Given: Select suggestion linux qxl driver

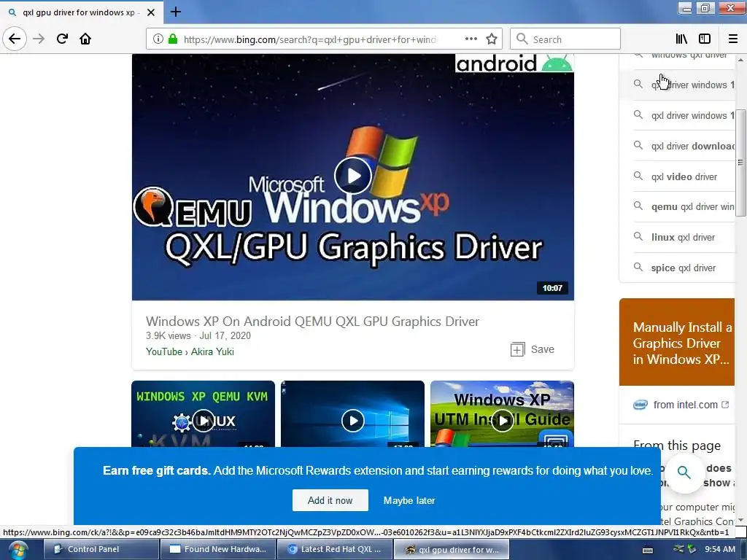Looking at the screenshot, I should [x=683, y=237].
